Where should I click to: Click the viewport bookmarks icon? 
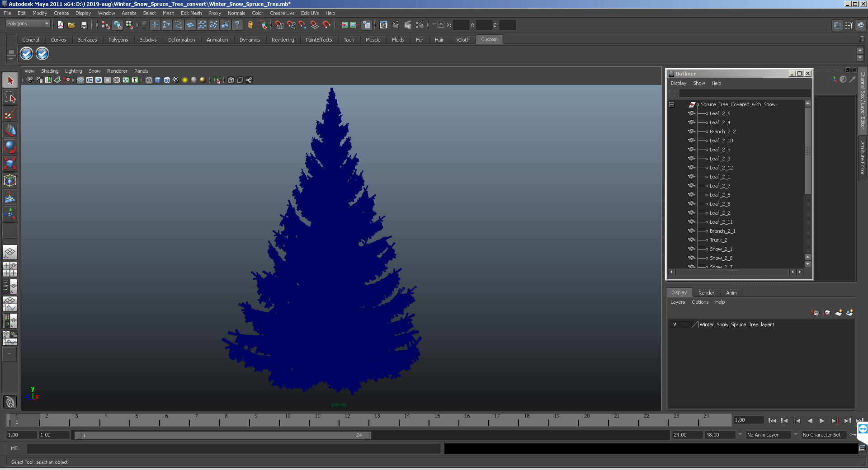[x=48, y=80]
